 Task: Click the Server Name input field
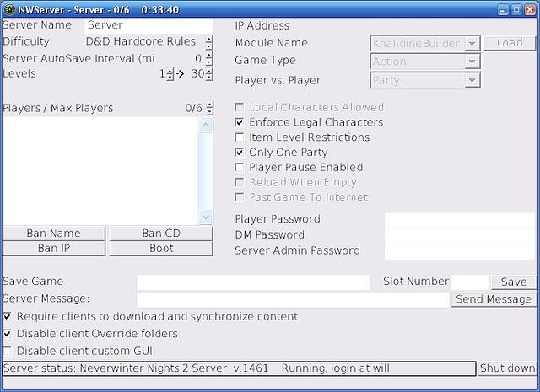click(x=148, y=25)
